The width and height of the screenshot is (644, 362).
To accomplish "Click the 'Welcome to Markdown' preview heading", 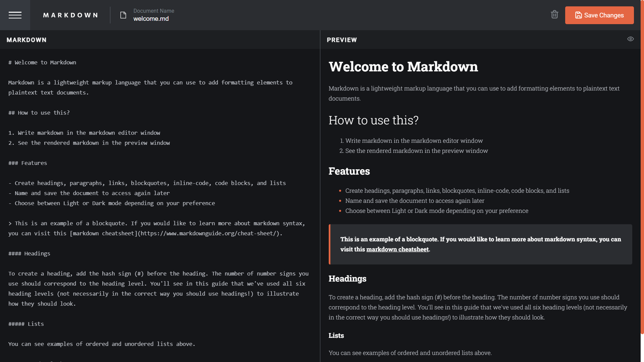I will pyautogui.click(x=403, y=67).
